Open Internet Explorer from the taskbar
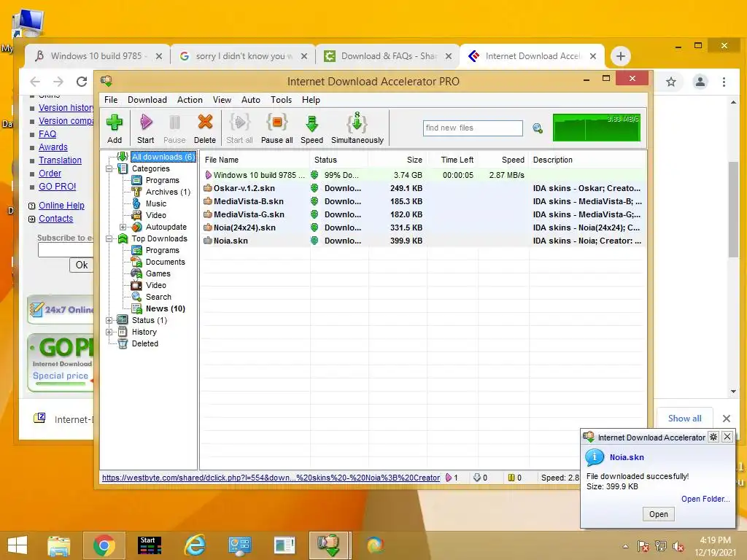This screenshot has width=747, height=560. coord(195,545)
